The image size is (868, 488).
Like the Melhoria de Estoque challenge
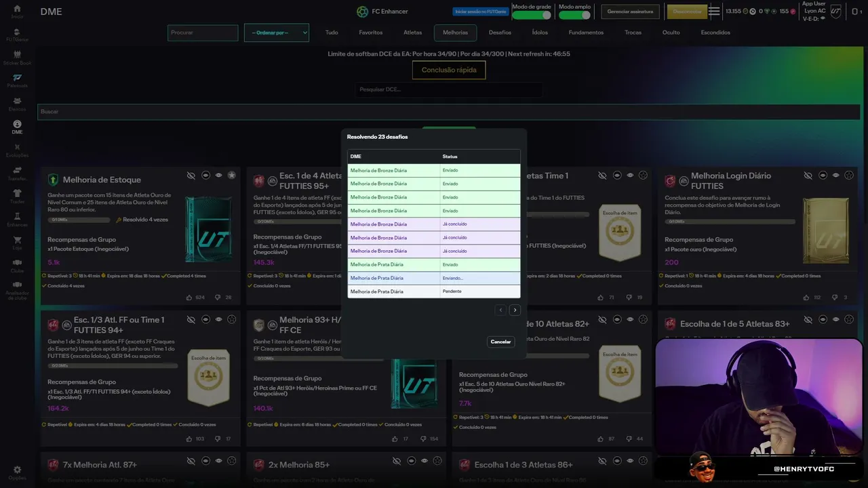tap(189, 298)
